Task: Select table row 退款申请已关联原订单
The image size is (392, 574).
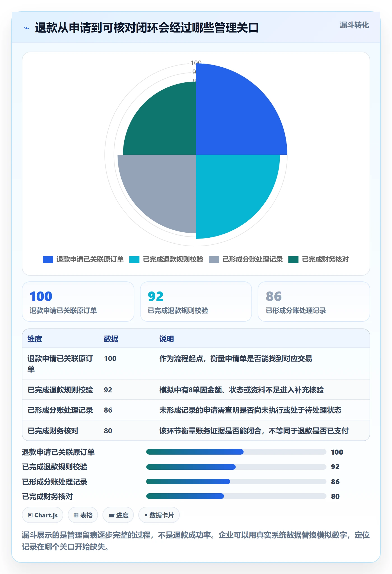Action: pyautogui.click(x=196, y=364)
